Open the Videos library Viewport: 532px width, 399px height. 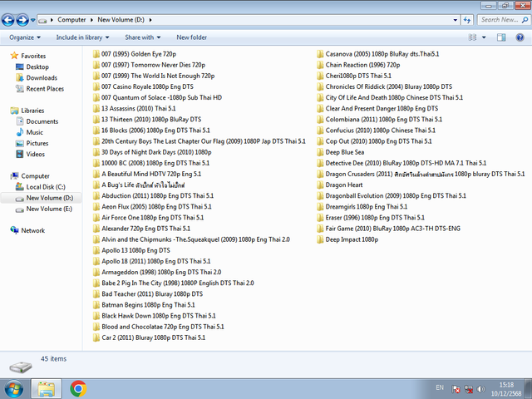pyautogui.click(x=36, y=154)
